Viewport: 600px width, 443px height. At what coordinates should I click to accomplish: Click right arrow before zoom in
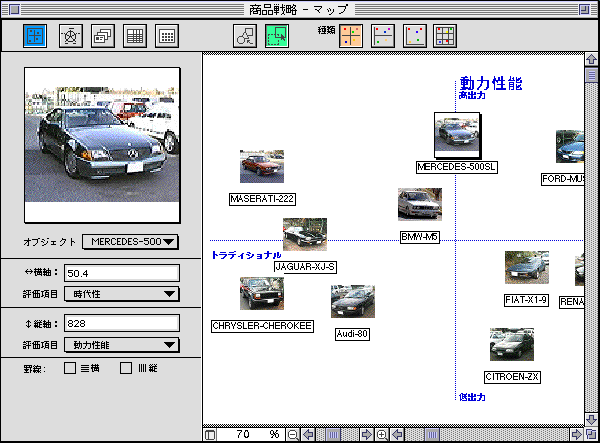(367, 435)
